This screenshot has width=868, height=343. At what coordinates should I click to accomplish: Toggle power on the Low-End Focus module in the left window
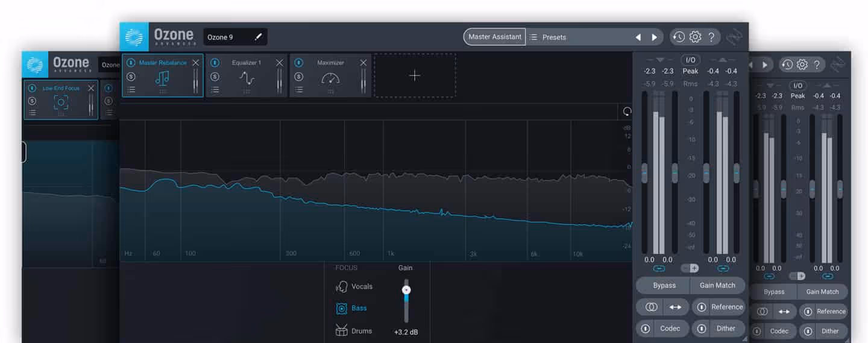coord(33,88)
